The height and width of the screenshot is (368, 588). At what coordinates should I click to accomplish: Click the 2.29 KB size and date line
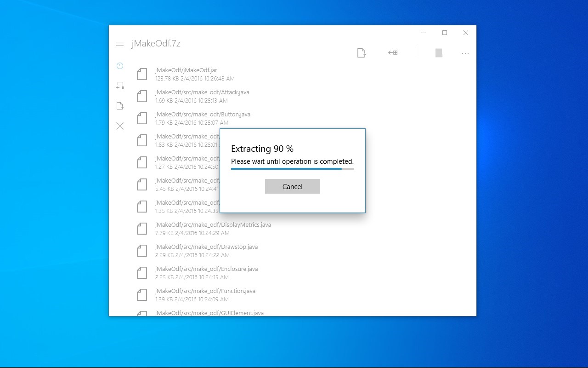click(x=192, y=255)
